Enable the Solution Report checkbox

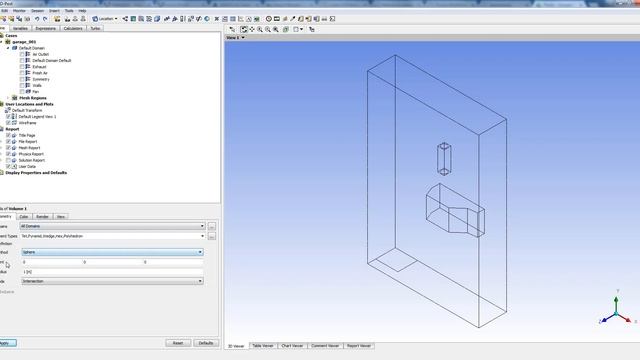point(8,160)
